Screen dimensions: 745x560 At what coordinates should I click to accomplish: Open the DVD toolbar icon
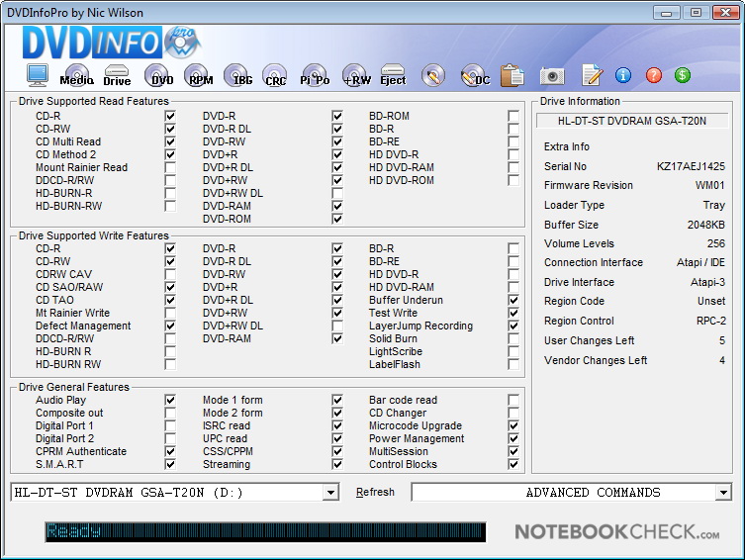coord(158,75)
